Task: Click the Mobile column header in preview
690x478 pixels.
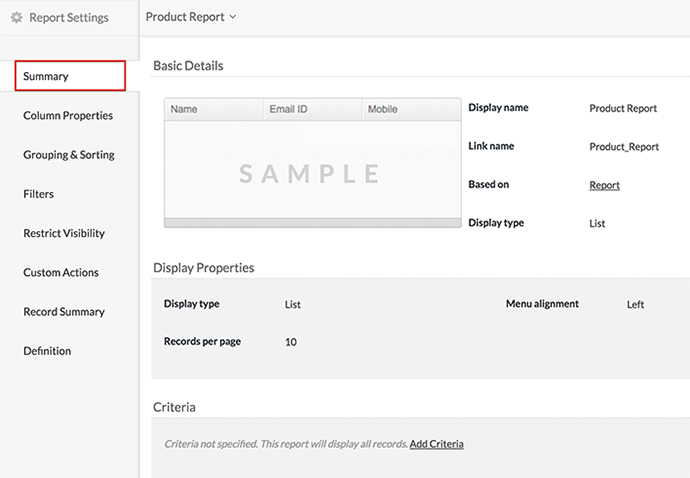Action: click(383, 109)
